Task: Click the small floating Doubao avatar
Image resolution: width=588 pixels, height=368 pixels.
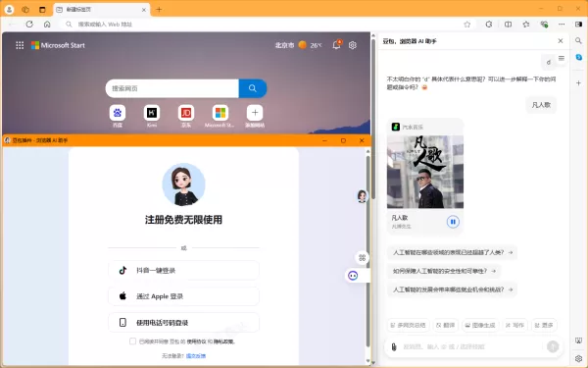Action: (362, 196)
